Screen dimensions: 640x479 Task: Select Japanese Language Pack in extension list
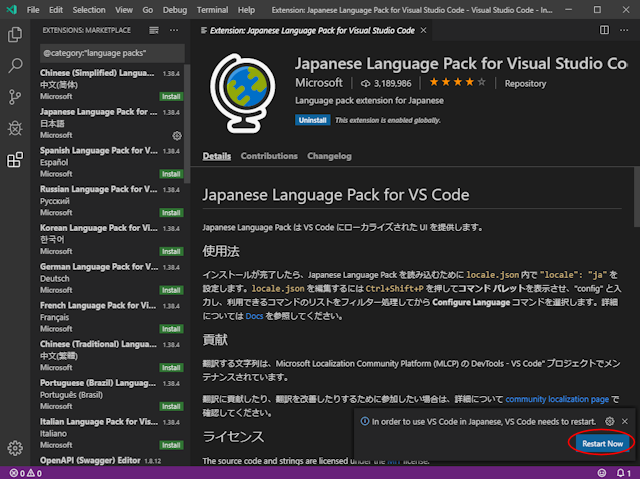(110, 124)
